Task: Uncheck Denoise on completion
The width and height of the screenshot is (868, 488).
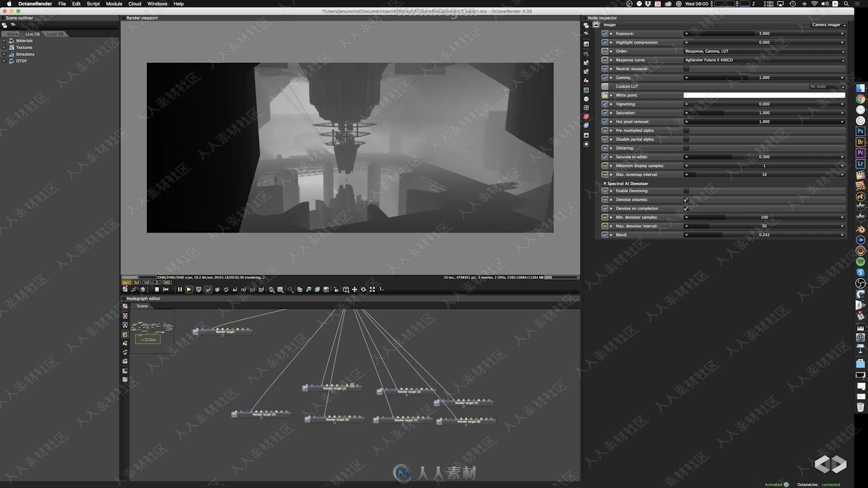Action: click(x=686, y=208)
